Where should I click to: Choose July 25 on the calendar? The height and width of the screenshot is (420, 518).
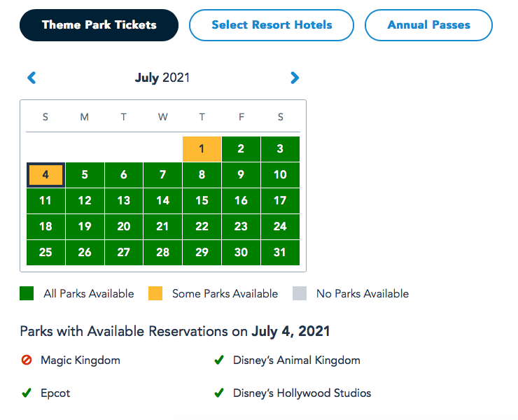45,253
